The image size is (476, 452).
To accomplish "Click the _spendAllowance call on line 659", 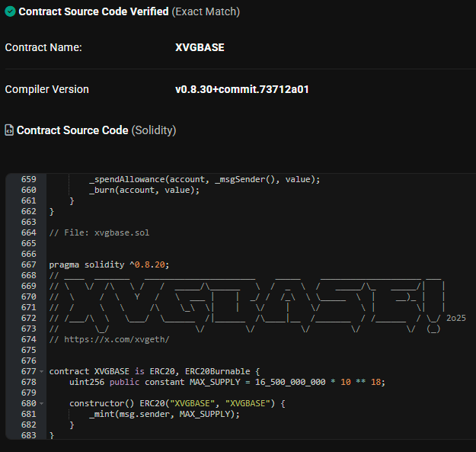I will coord(205,179).
